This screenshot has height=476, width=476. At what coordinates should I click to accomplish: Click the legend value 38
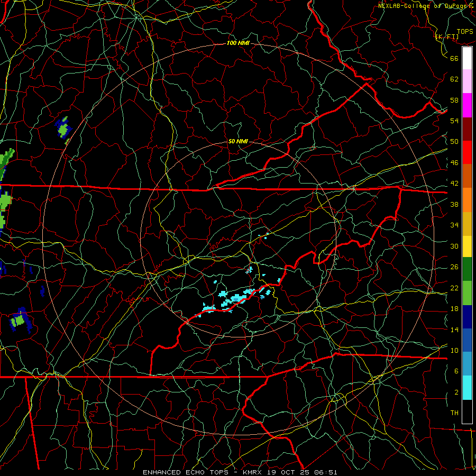pyautogui.click(x=454, y=204)
